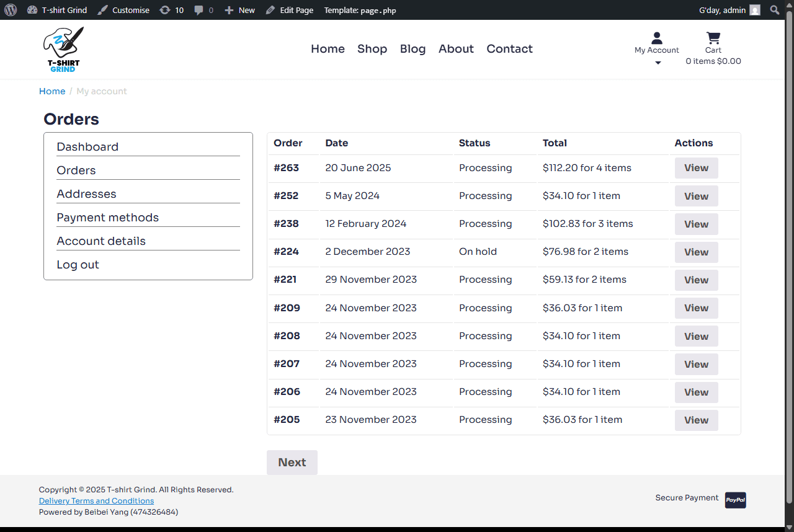
Task: Click Edit Page in admin bar
Action: 289,10
